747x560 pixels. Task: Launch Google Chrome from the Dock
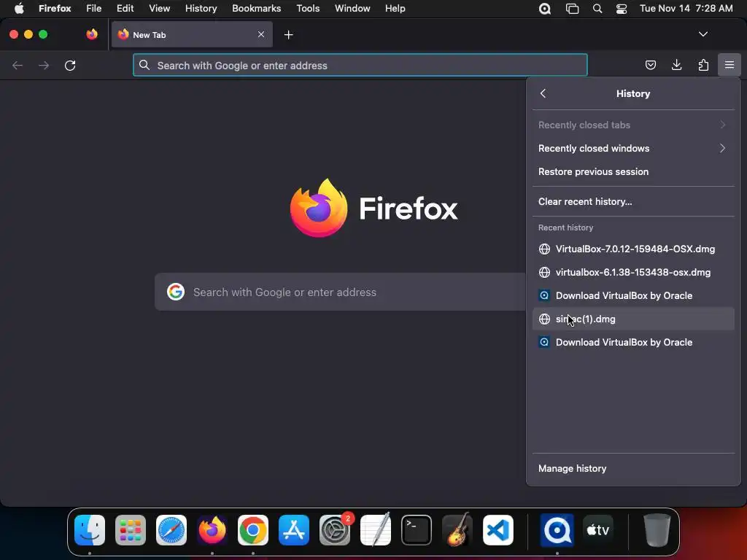tap(253, 530)
